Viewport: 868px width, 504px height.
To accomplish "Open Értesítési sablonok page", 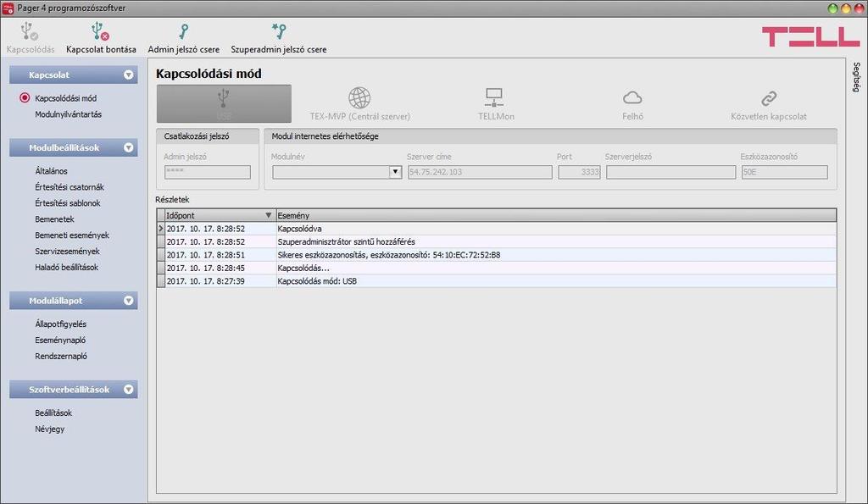I will (x=68, y=203).
